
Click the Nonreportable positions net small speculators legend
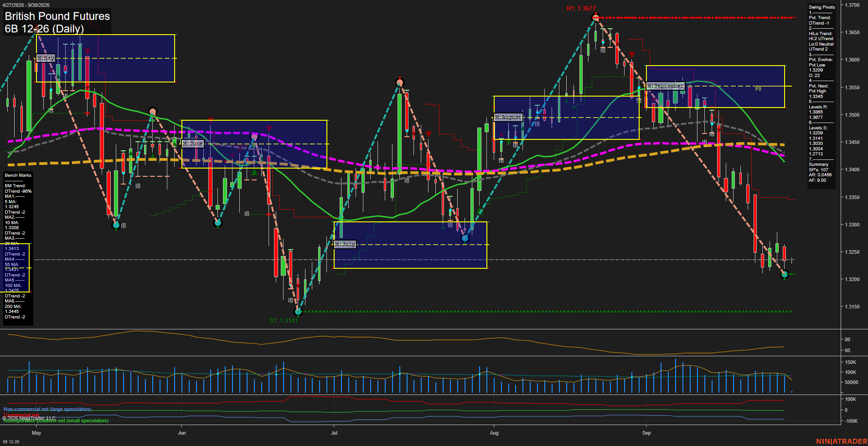(x=56, y=420)
